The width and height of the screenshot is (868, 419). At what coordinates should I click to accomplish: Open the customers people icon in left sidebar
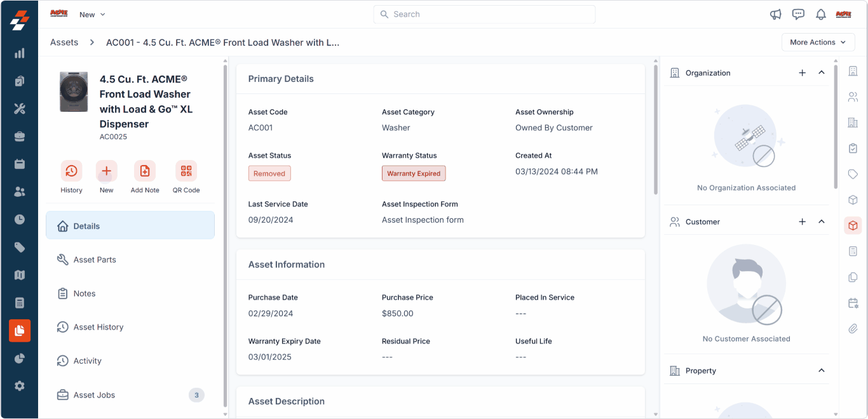[x=20, y=192]
